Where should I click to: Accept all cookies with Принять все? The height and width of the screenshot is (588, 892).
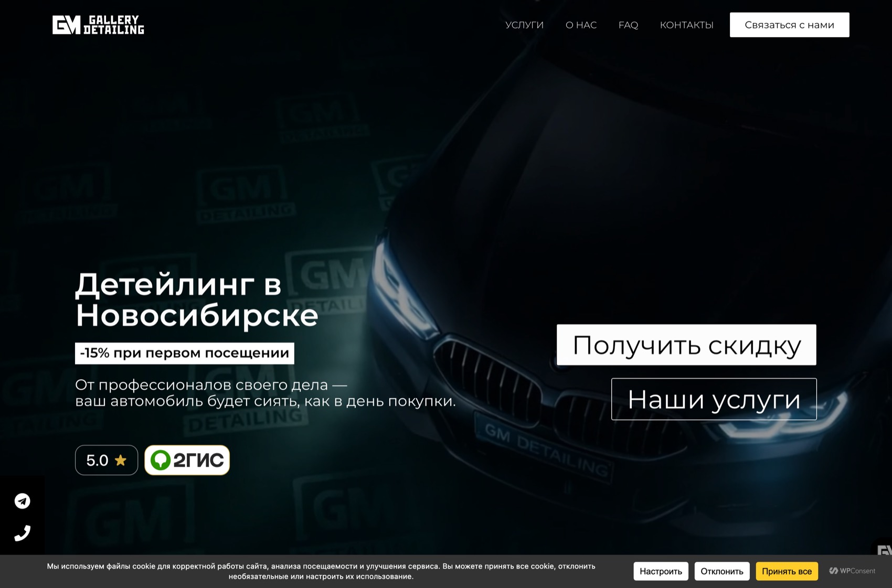tap(787, 571)
